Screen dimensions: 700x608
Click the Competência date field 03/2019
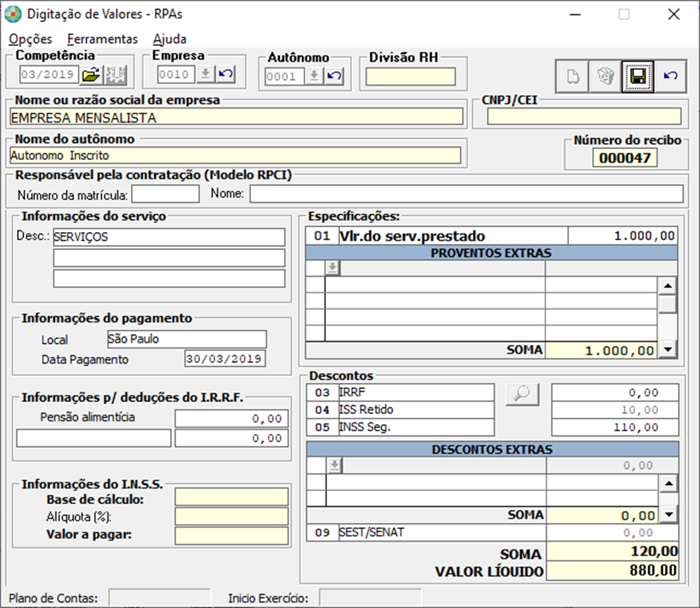[49, 74]
